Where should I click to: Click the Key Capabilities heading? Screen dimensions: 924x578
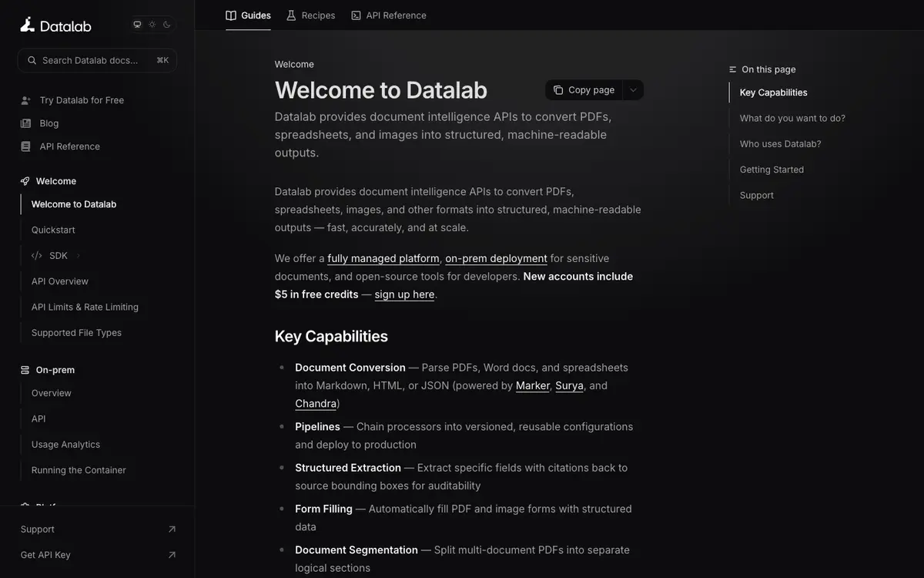(331, 337)
